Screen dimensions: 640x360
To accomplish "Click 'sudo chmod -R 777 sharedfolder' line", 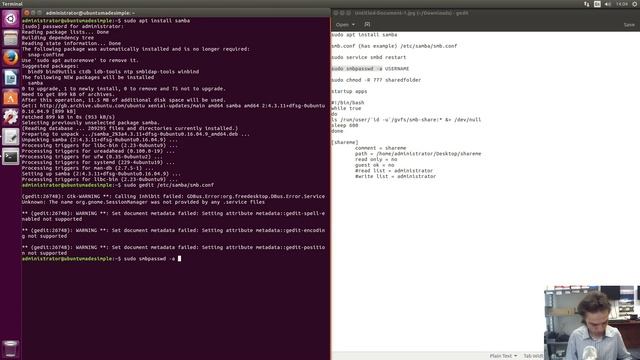I will tap(376, 80).
